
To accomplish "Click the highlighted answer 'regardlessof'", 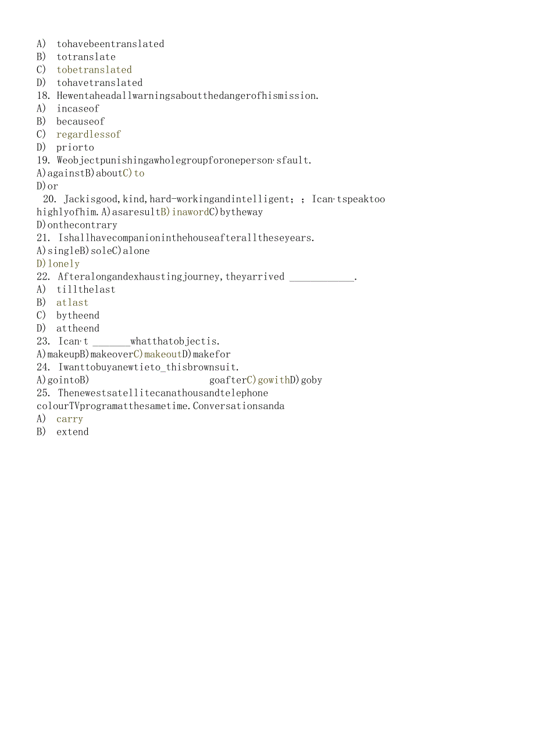I will 88,134.
